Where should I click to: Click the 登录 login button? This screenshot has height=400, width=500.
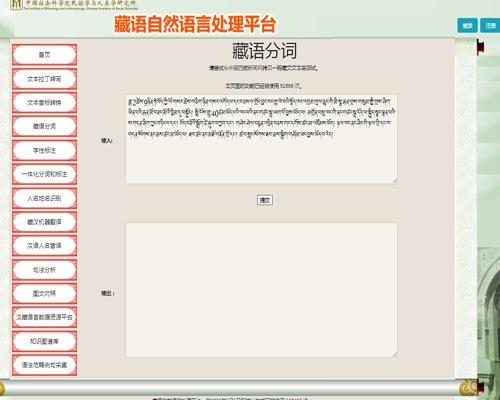pyautogui.click(x=468, y=25)
